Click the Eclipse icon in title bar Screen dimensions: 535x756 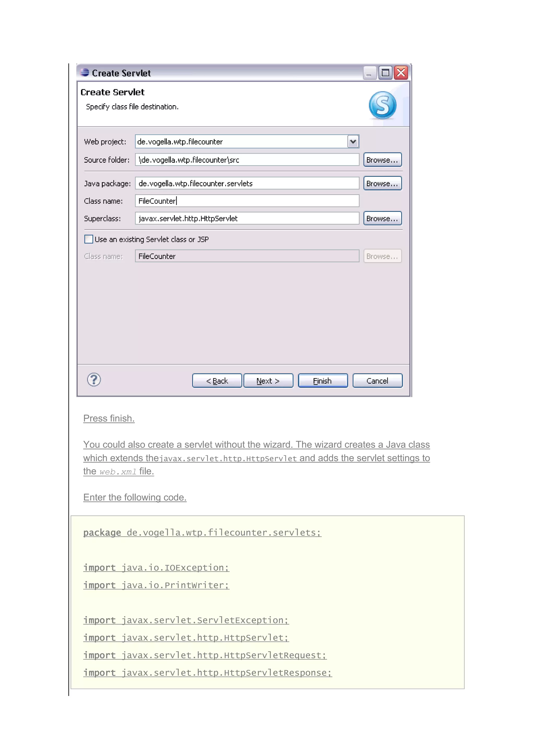click(x=85, y=72)
